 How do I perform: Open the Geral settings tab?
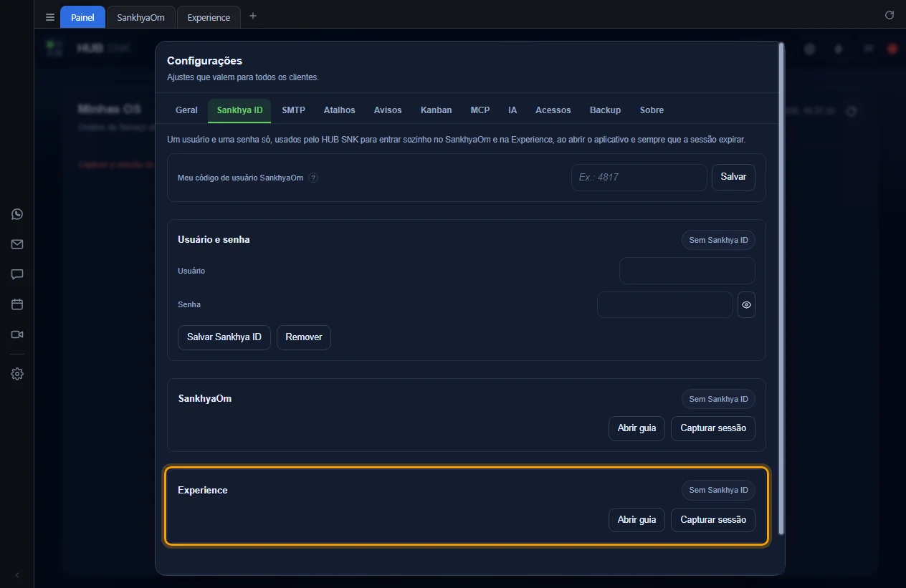(186, 110)
